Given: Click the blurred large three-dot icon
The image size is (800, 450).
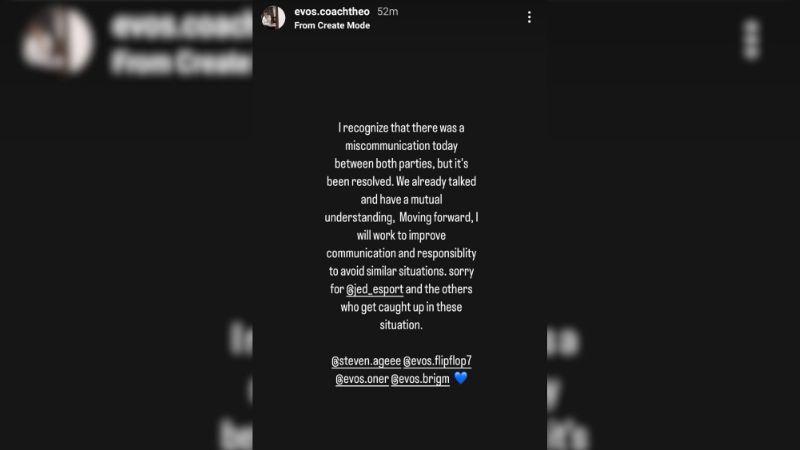Looking at the screenshot, I should [x=752, y=40].
